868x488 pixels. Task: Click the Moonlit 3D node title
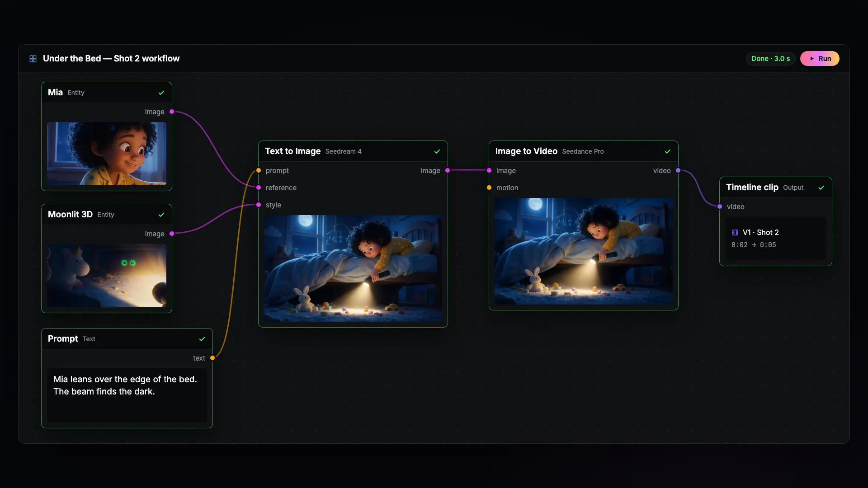[70, 215]
